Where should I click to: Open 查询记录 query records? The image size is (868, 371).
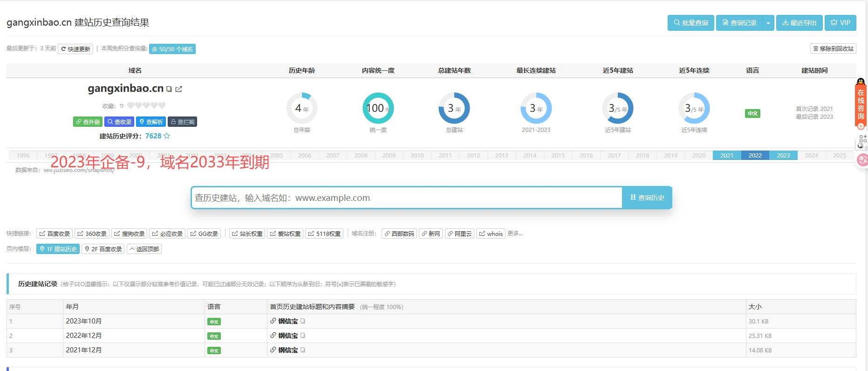739,23
